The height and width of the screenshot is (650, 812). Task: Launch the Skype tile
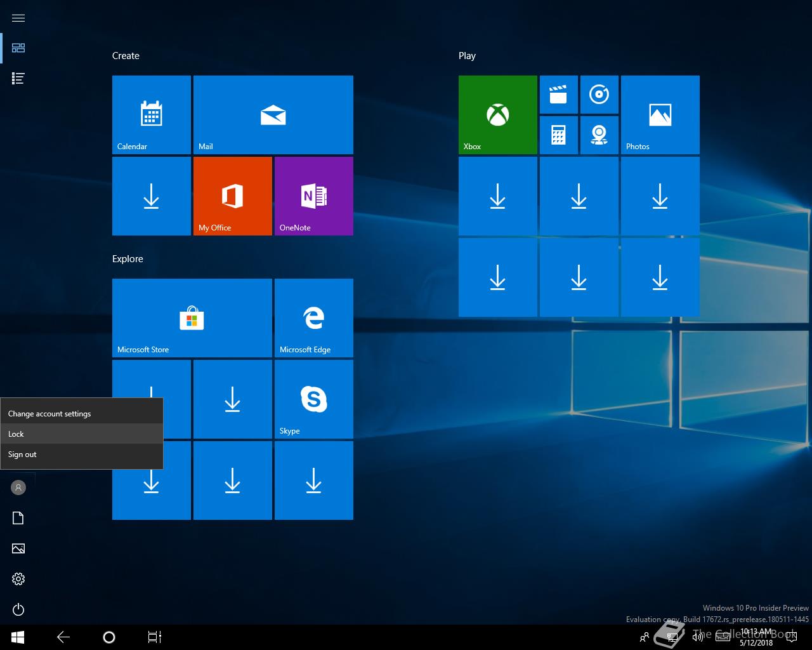314,399
